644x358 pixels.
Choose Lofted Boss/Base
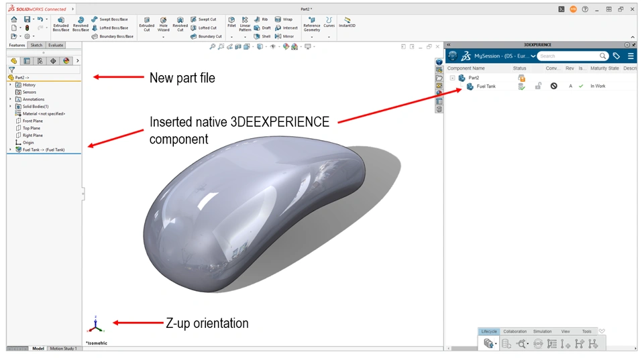coord(109,28)
